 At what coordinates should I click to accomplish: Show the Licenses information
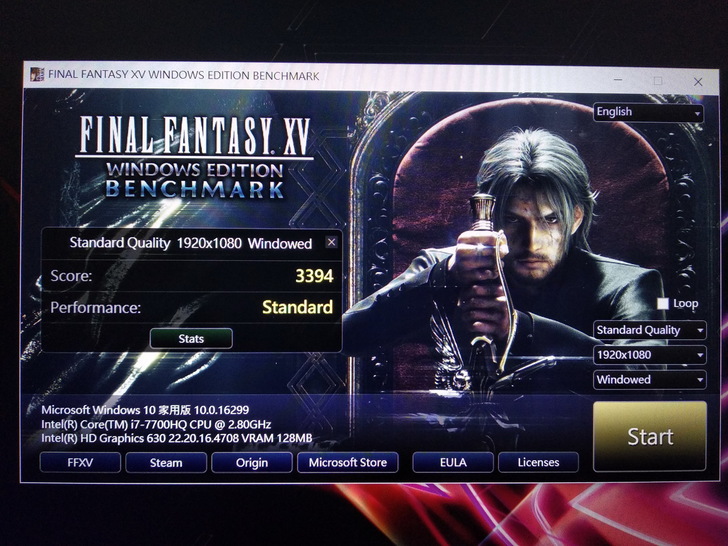(539, 462)
